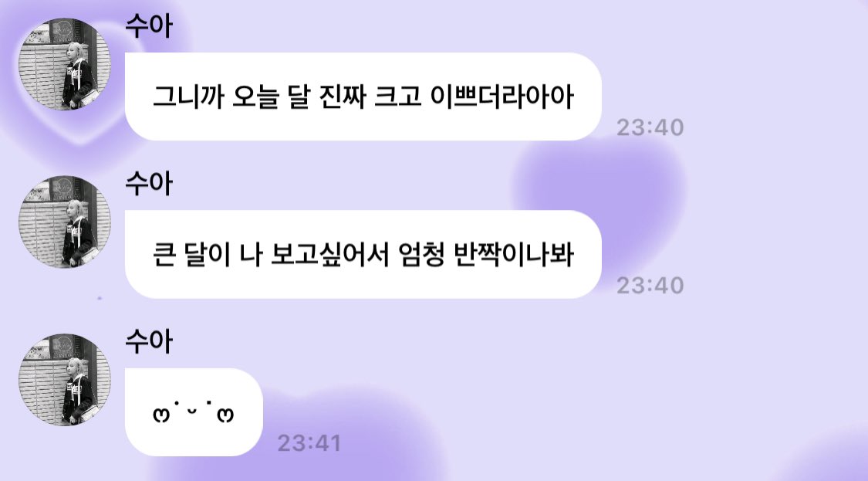Viewport: 868px width, 481px height.
Task: Click the word 반짝이나봐 in the message
Action: (x=514, y=255)
